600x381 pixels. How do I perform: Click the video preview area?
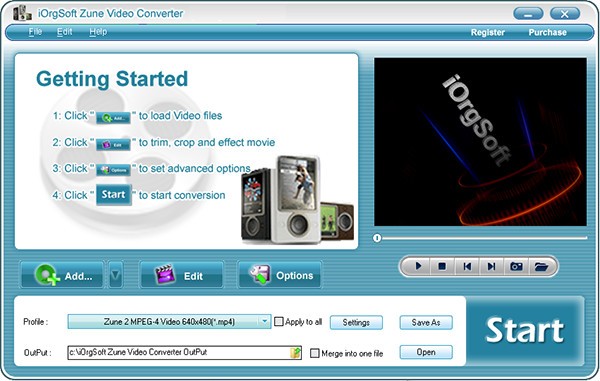(480, 142)
